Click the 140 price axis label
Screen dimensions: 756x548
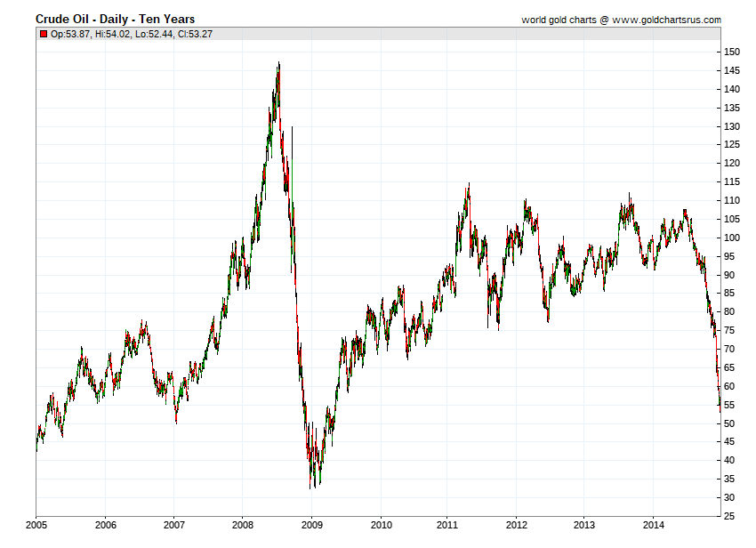click(731, 89)
